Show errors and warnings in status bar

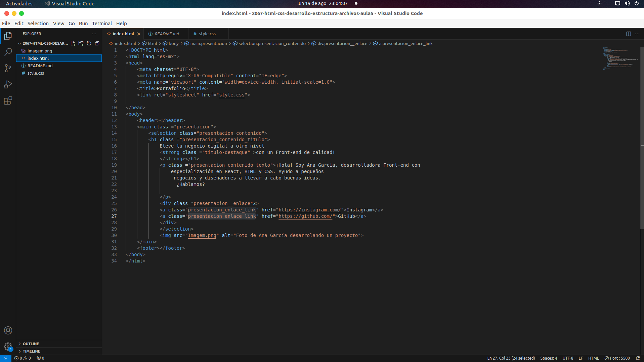tap(23, 358)
